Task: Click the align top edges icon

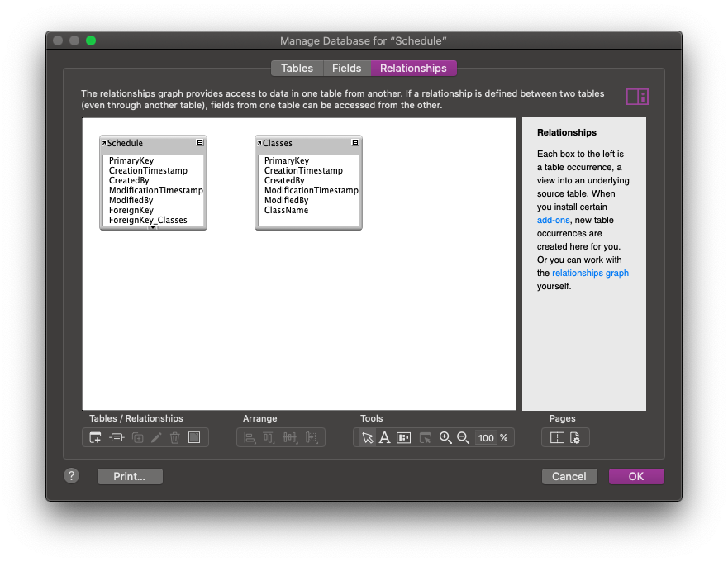Action: pyautogui.click(x=269, y=437)
